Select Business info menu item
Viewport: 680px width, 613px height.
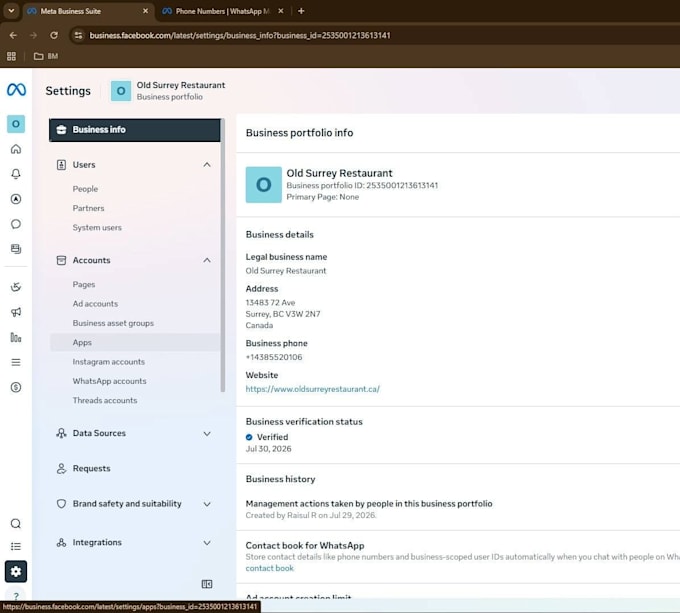134,130
